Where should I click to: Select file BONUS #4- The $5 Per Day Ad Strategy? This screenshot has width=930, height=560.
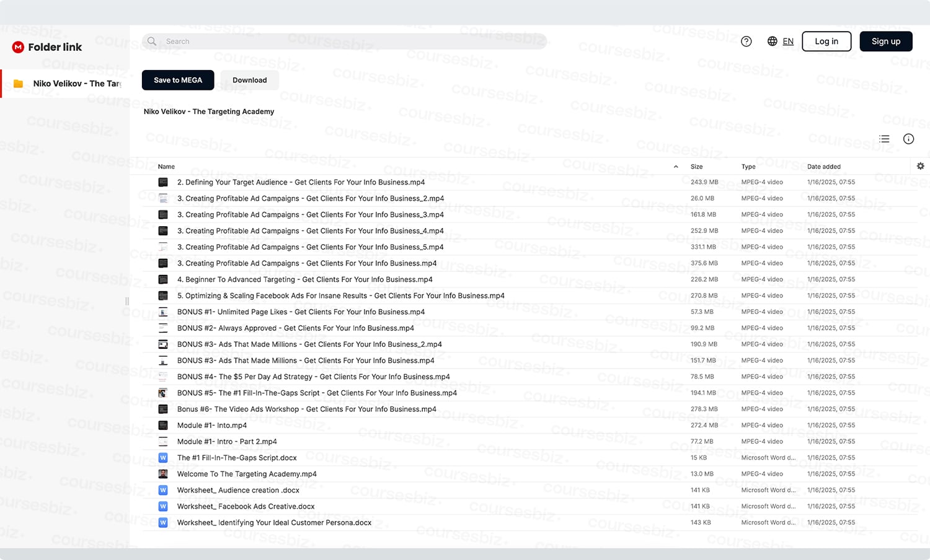tap(314, 377)
